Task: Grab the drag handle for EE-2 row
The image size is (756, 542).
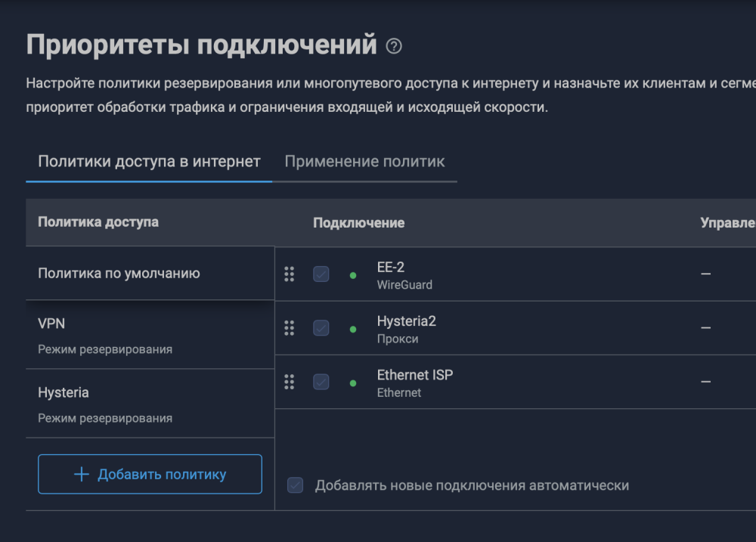Action: click(290, 274)
